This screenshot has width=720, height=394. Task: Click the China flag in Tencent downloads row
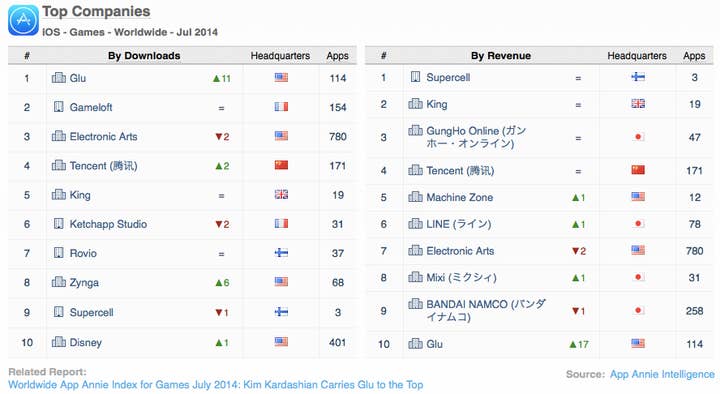[281, 165]
